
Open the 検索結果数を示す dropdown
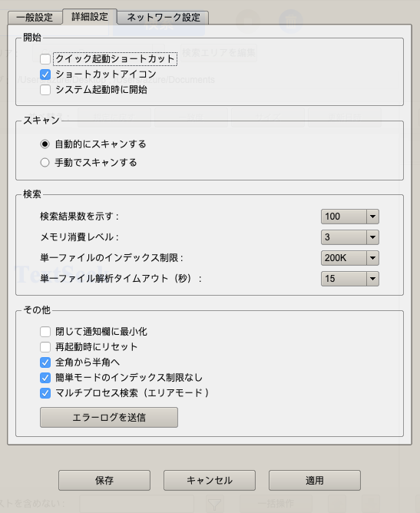point(350,217)
